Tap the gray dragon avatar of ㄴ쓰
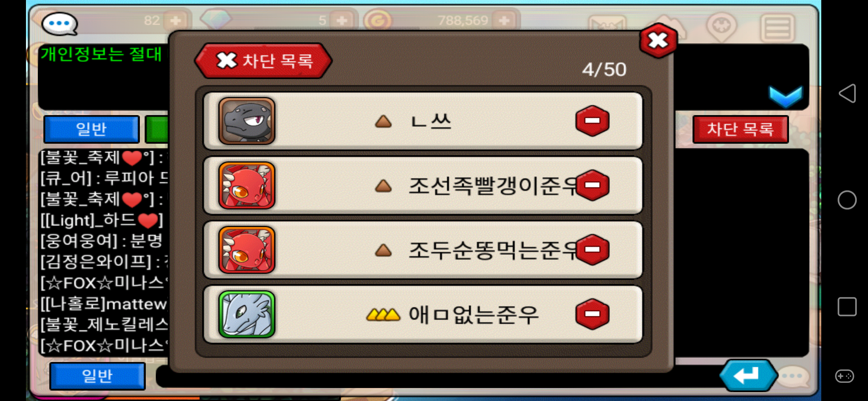868x401 pixels. tap(247, 121)
